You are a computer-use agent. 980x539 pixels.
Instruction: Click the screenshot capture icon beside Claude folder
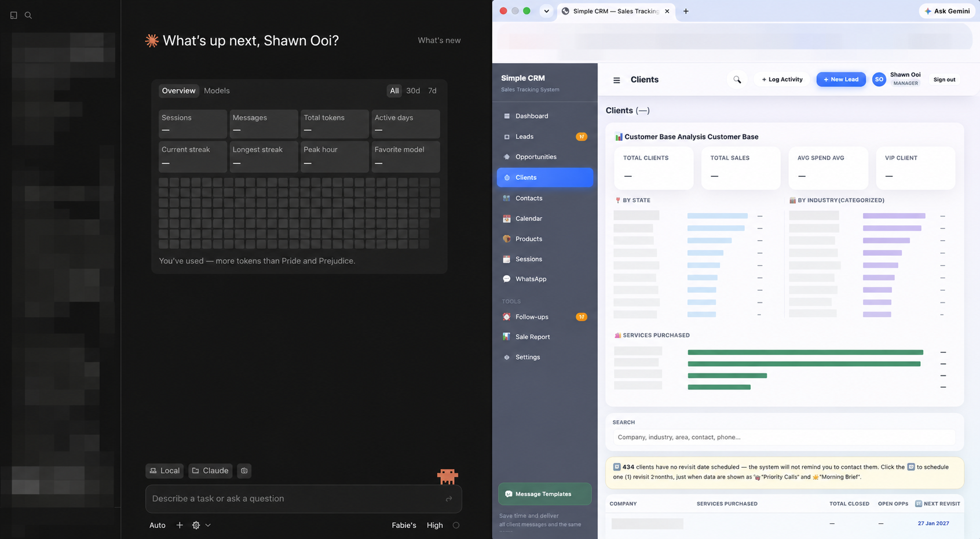(244, 471)
